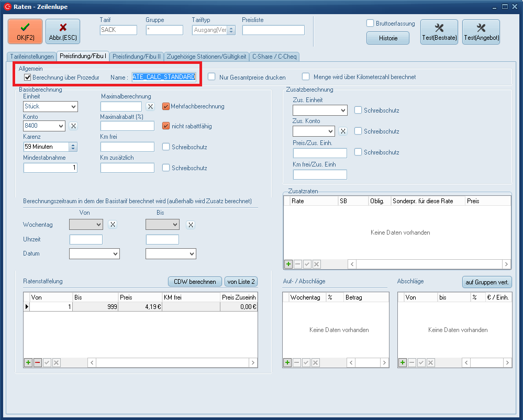The image size is (523, 420).
Task: Click the green checkmark OK(F2) button
Action: pos(25,31)
